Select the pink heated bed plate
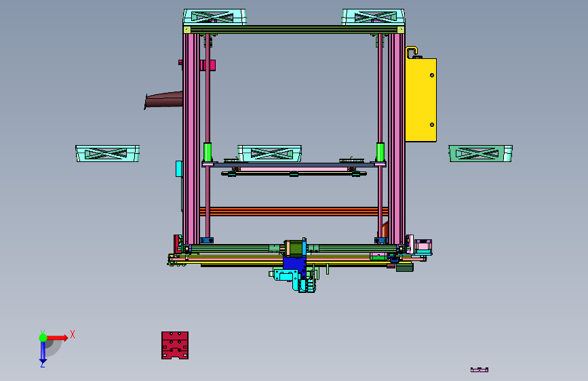Image resolution: width=588 pixels, height=381 pixels. pos(294,169)
